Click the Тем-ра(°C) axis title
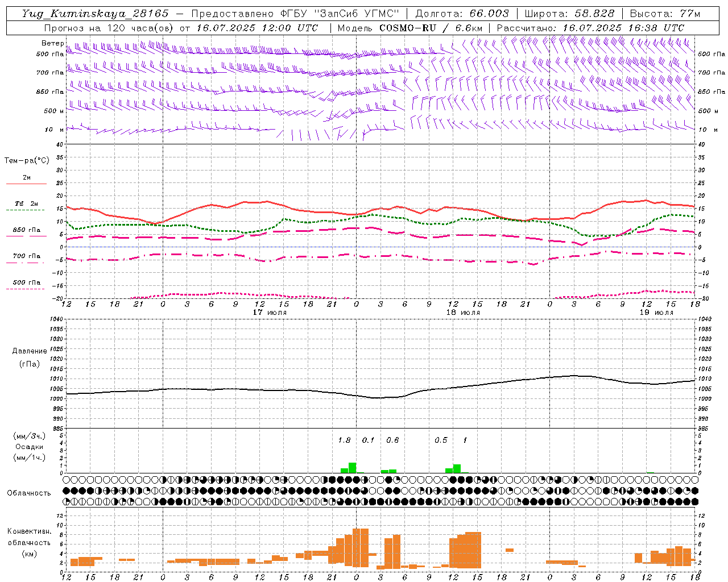The width and height of the screenshot is (728, 582). [27, 161]
